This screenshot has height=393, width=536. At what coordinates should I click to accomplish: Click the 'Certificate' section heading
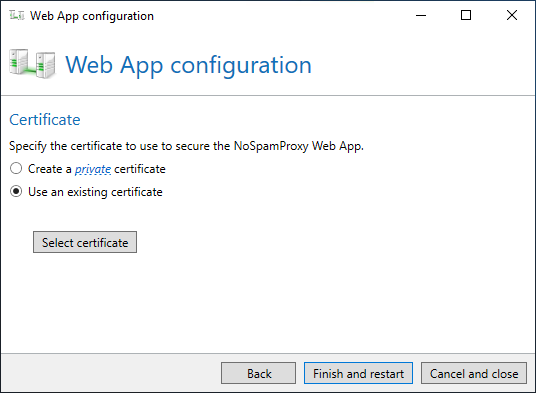[45, 120]
